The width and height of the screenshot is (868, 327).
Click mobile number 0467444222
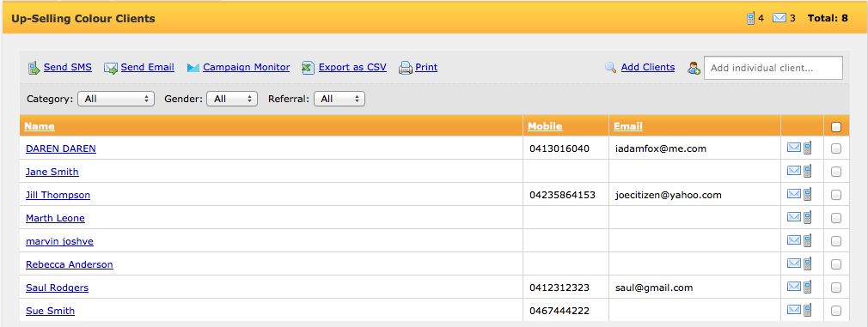point(559,311)
